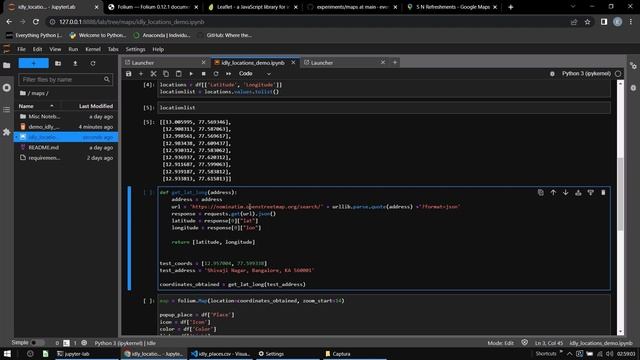Open the debugger panel in the right sidebar
The width and height of the screenshot is (640, 360).
tap(633, 88)
